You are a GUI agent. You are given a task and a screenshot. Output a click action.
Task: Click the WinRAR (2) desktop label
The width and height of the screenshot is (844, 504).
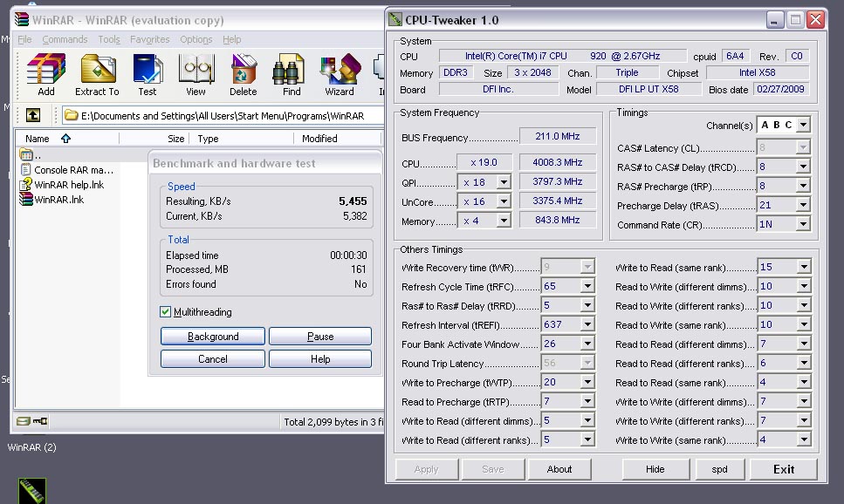[x=31, y=447]
